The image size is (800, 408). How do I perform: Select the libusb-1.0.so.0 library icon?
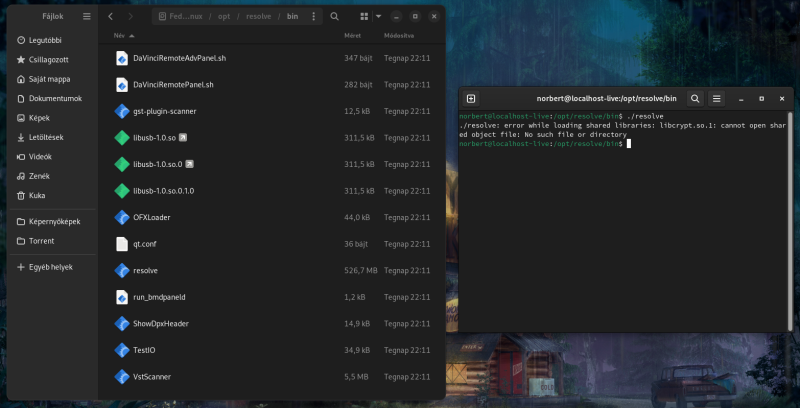click(x=121, y=164)
